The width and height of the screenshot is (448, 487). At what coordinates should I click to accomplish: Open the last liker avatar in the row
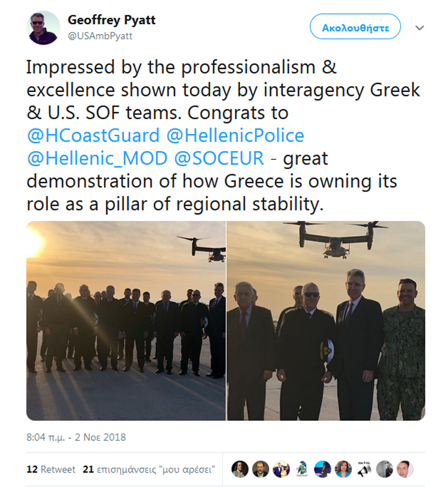(x=405, y=469)
